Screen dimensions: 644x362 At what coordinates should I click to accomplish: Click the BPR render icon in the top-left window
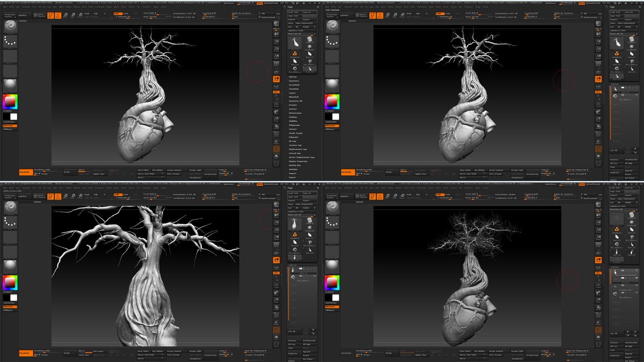pos(277,24)
